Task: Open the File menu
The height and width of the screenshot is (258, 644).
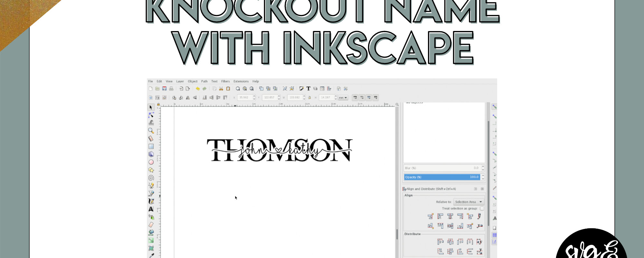Action: (150, 81)
